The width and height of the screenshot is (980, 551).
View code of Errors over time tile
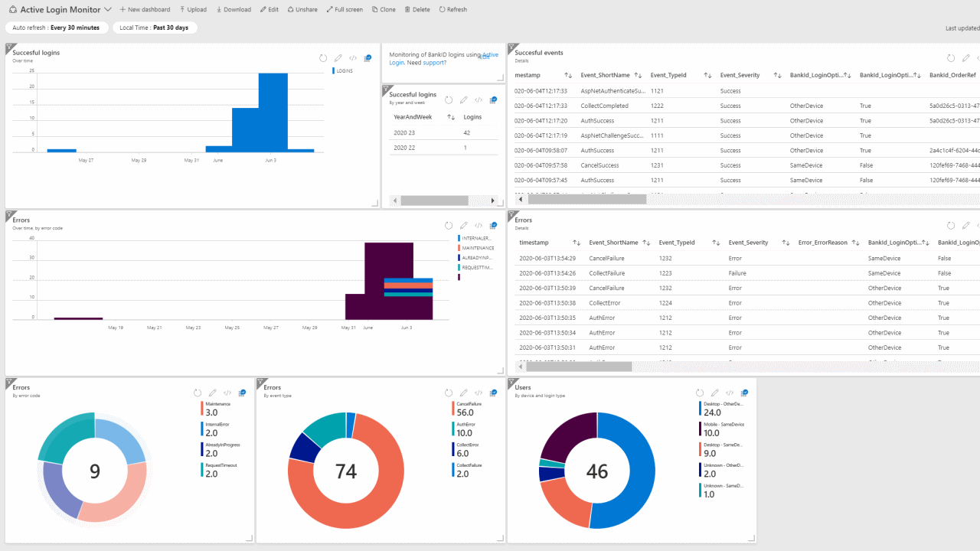point(479,226)
